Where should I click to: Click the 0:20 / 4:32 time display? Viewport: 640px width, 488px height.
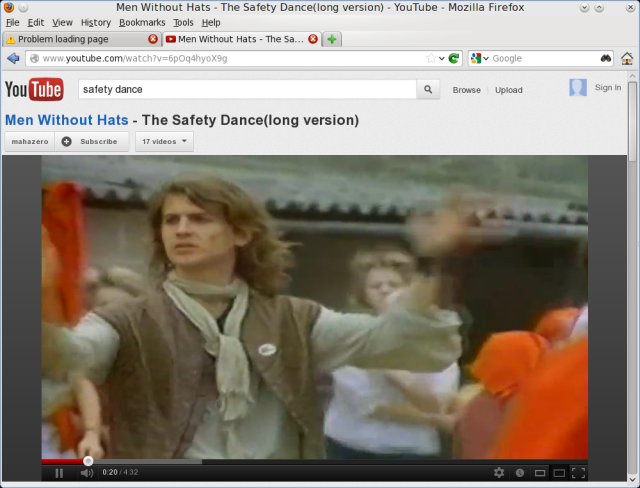(x=120, y=472)
